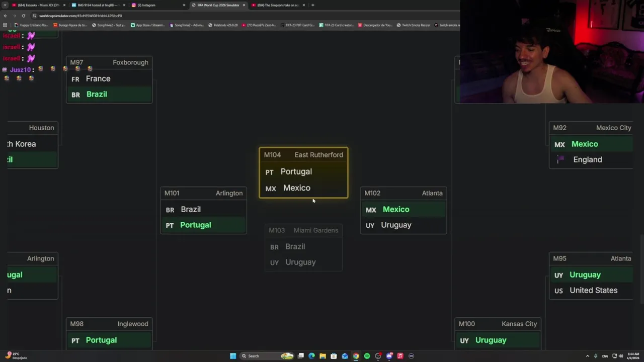Select Mexico in match M102
Screen dimensions: 644x362
(x=404, y=209)
